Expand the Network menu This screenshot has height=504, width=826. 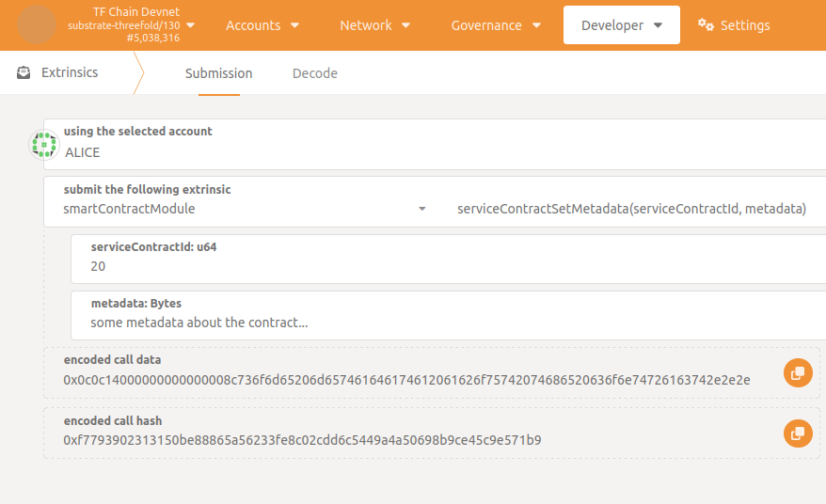click(x=374, y=25)
